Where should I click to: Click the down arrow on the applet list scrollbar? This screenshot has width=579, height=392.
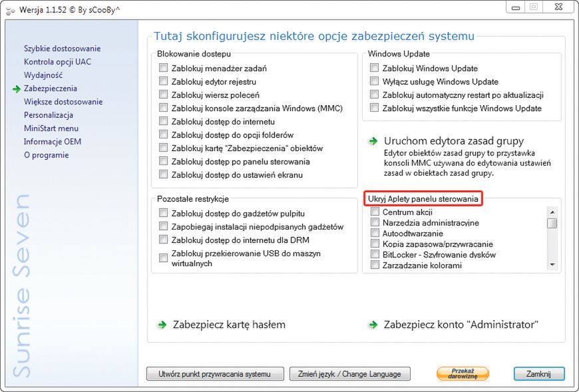(552, 265)
